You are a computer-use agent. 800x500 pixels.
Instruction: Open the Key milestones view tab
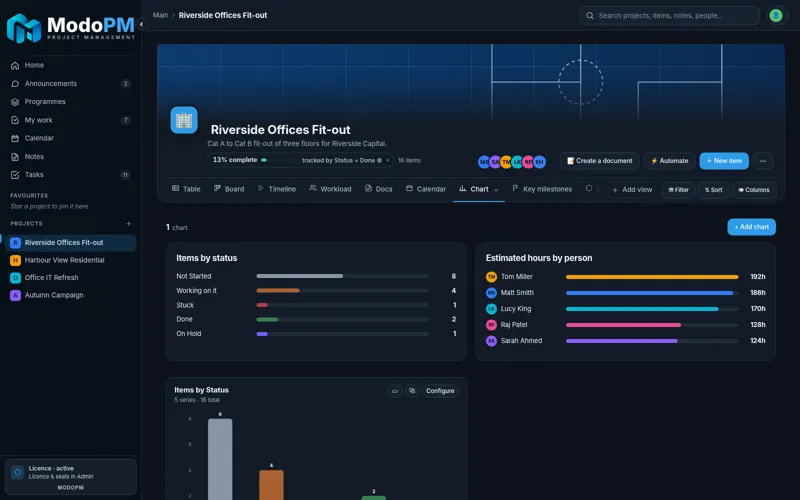tap(542, 189)
